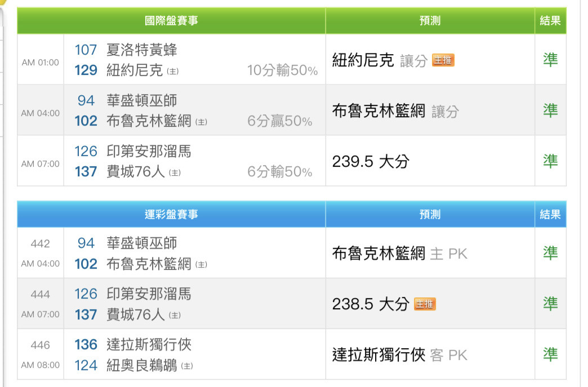Click the 達拉斯獨行俠 客 PK prediction
Screen dimensions: 588x387
(400, 355)
